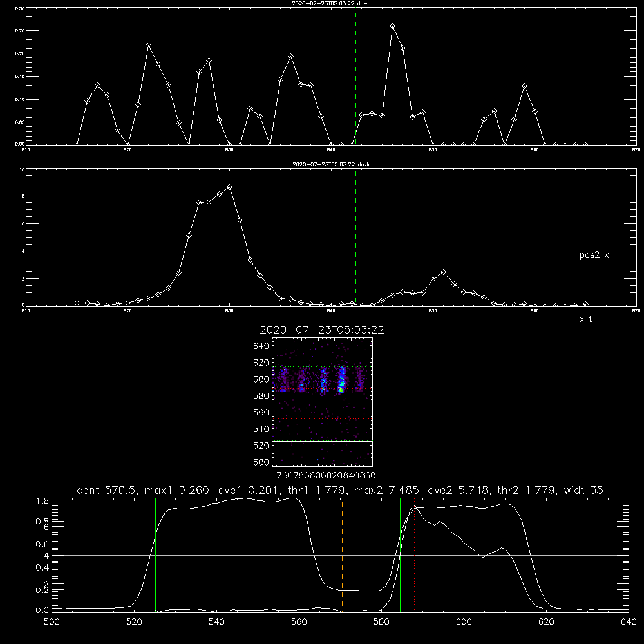Click the 'widt 35' value

coord(583,490)
